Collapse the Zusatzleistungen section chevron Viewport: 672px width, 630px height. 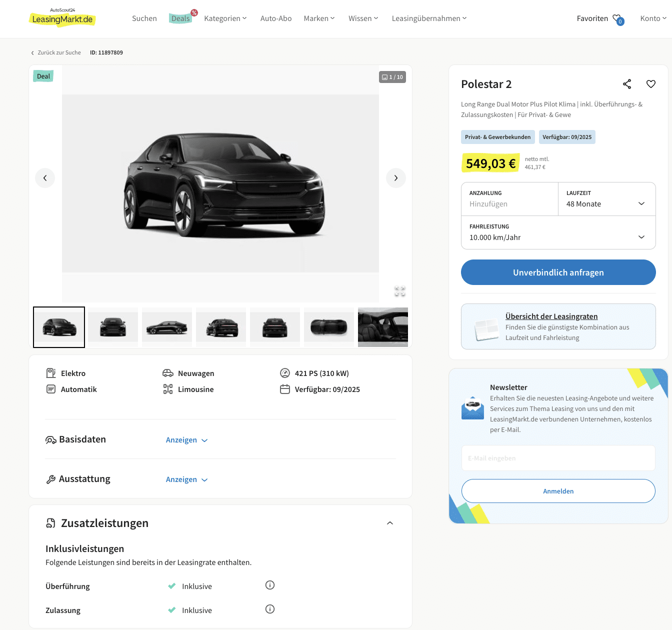pyautogui.click(x=390, y=523)
